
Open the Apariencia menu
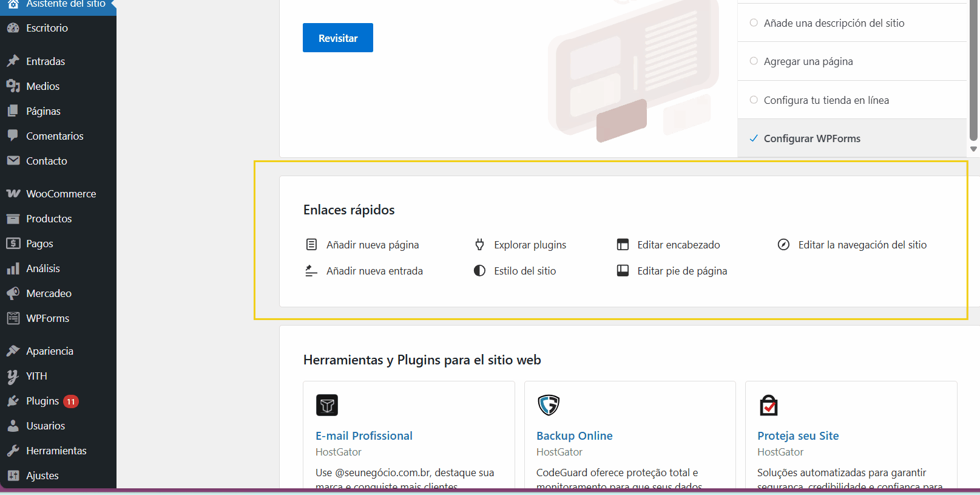pyautogui.click(x=50, y=351)
